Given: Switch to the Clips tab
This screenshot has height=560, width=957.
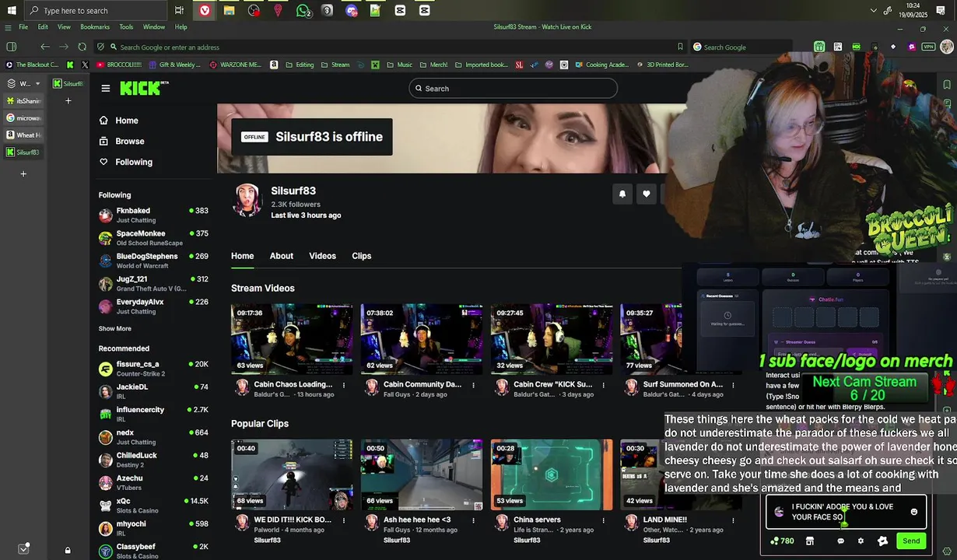Looking at the screenshot, I should [x=361, y=256].
